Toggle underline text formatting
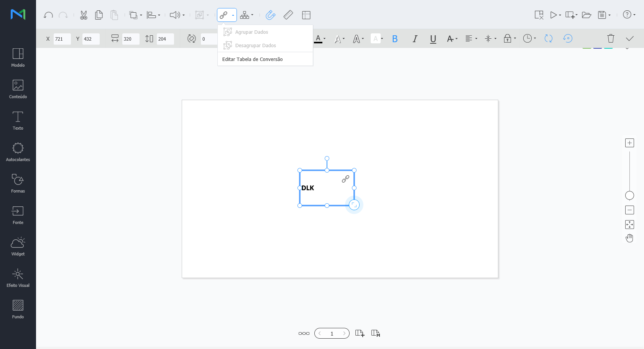 (x=433, y=39)
